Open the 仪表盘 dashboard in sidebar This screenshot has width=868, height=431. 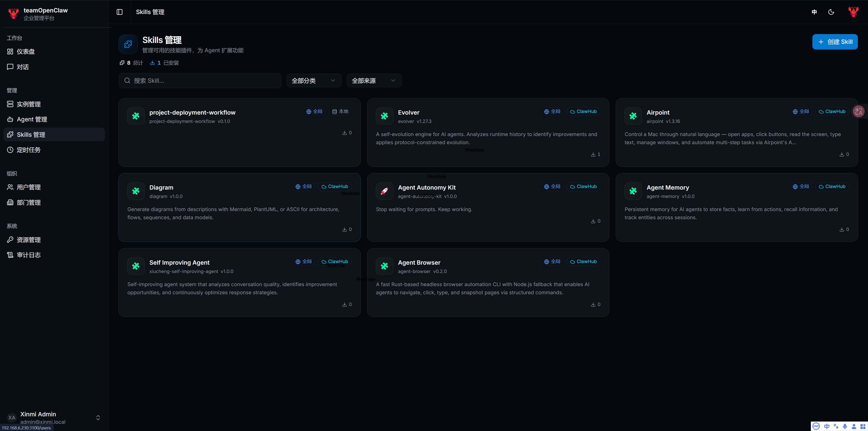pos(26,52)
